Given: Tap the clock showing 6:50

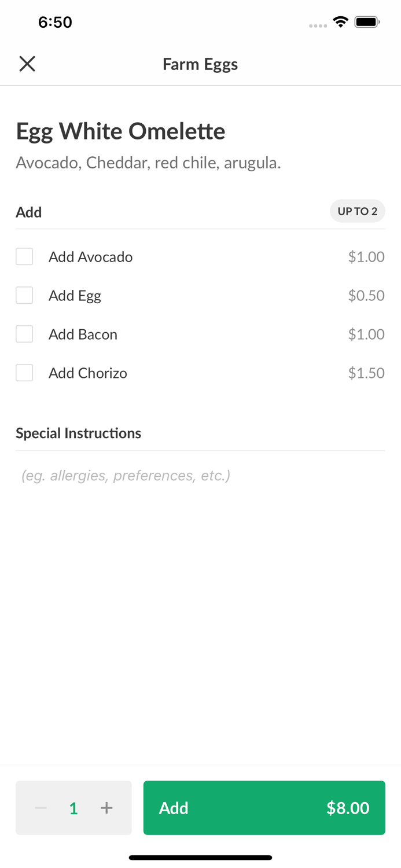Looking at the screenshot, I should (56, 22).
